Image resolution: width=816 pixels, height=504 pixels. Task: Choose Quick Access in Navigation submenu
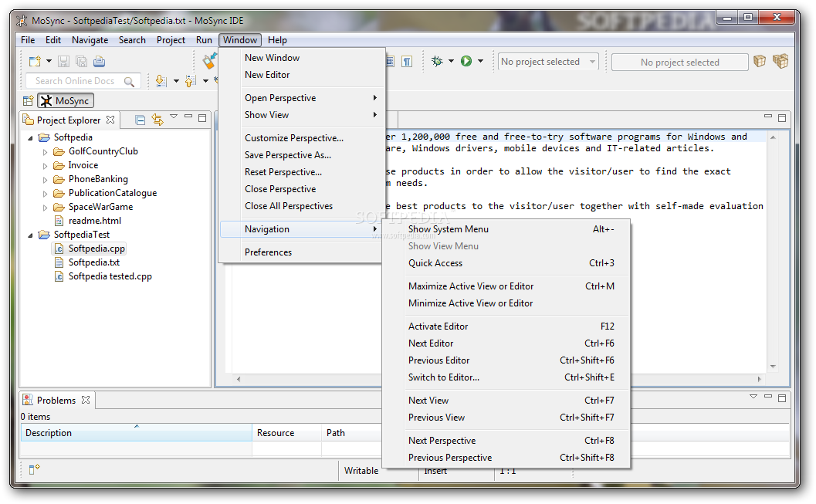click(x=506, y=263)
